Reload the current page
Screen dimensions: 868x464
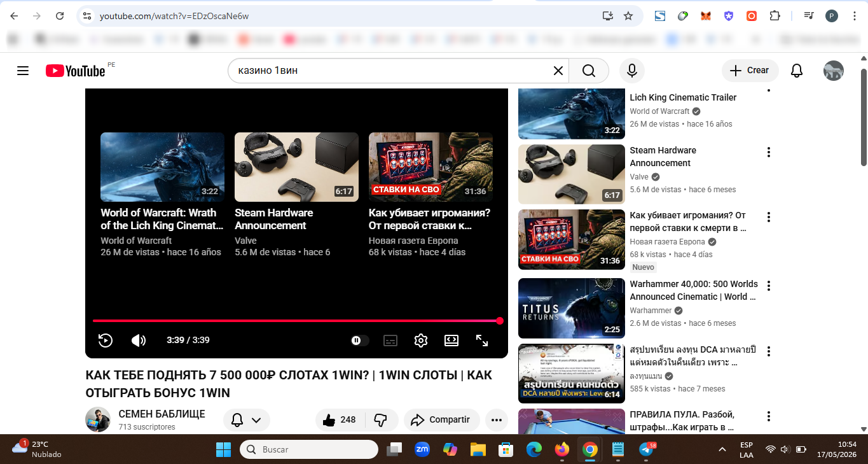[x=60, y=16]
